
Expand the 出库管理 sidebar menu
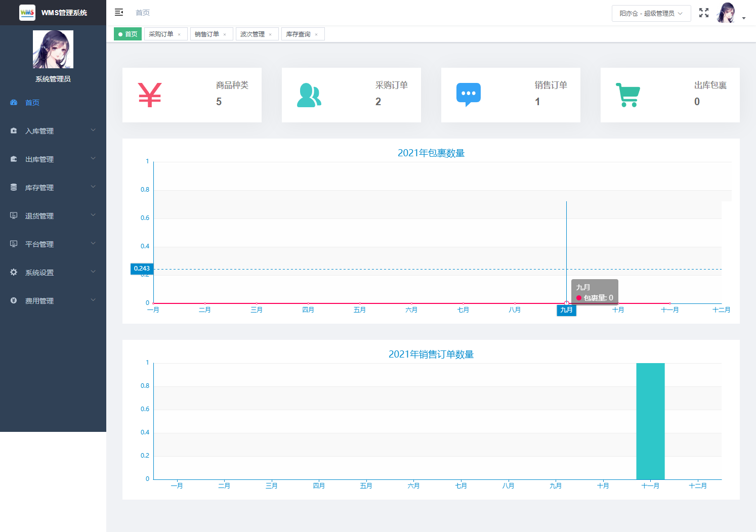pyautogui.click(x=53, y=159)
